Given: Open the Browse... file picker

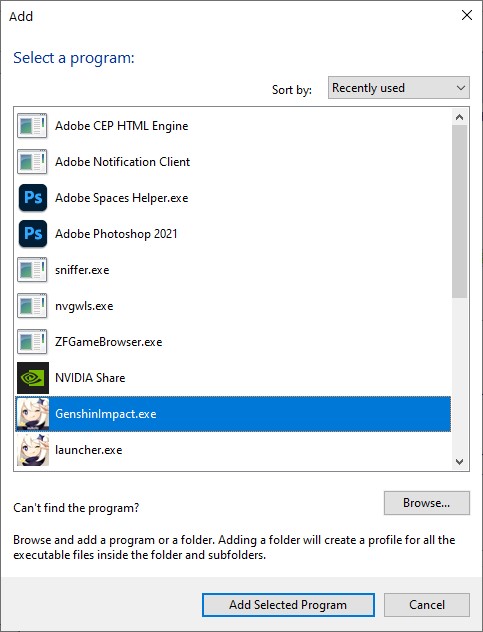Looking at the screenshot, I should (x=427, y=503).
